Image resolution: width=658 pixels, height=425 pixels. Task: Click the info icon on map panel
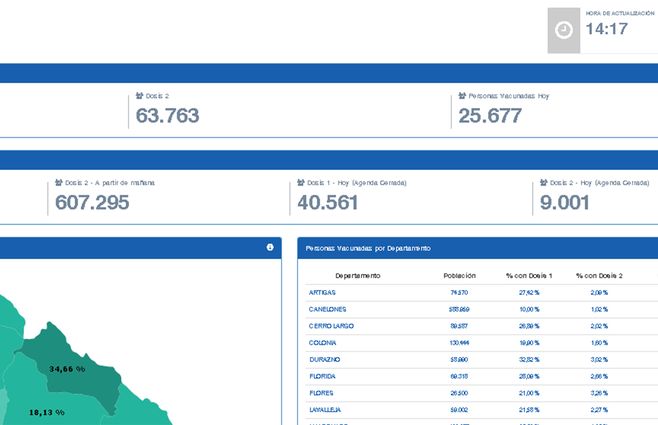[270, 247]
